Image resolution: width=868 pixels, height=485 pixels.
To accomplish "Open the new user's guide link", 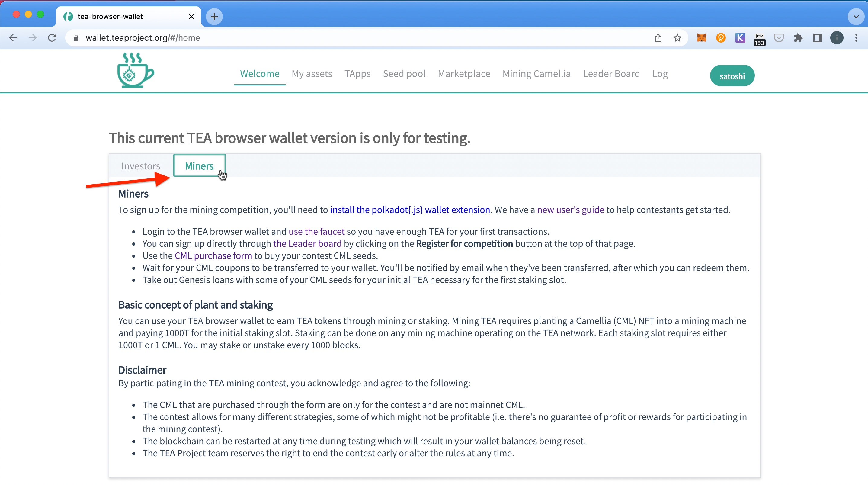I will click(x=571, y=210).
